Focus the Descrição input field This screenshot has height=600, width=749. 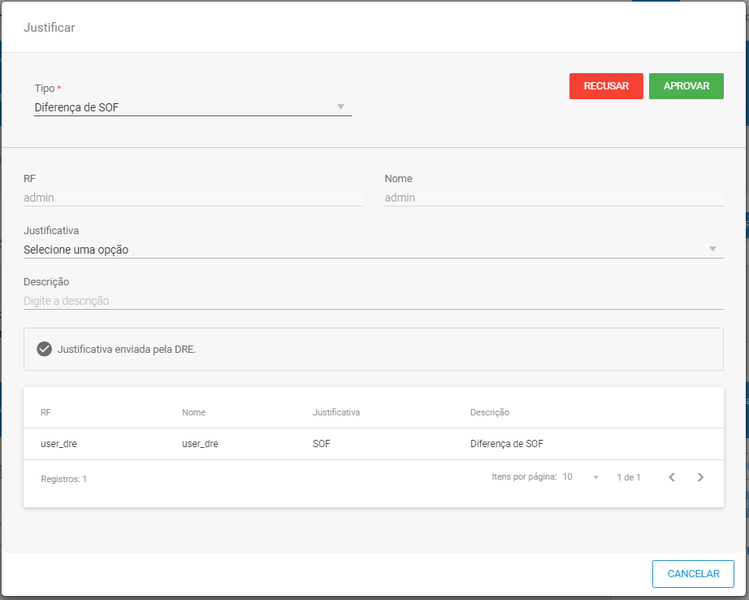(374, 301)
